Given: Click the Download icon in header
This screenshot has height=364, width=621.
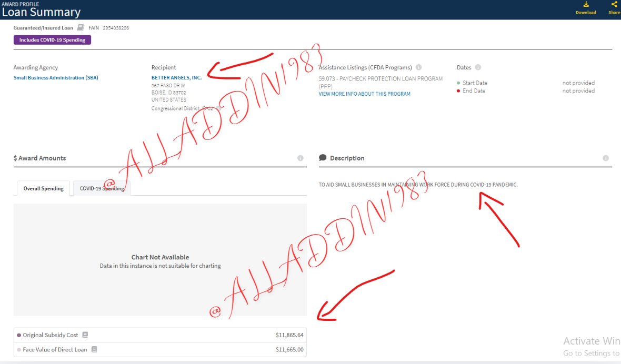Looking at the screenshot, I should tap(586, 4).
